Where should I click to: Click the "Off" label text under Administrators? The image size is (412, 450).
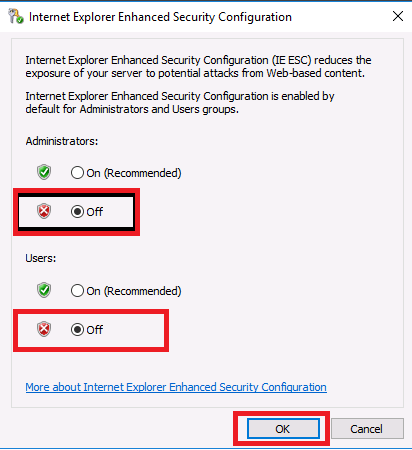coord(95,212)
